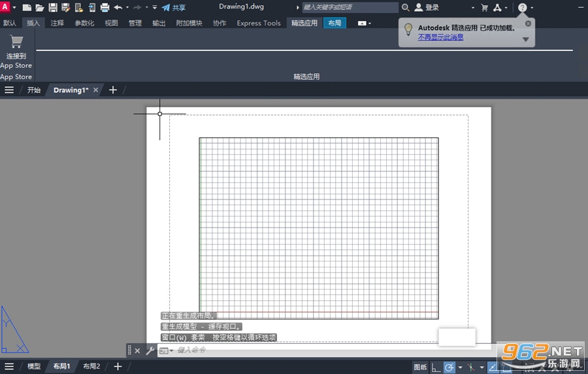The height and width of the screenshot is (374, 588).
Task: Toggle object snap tracking icon
Action: click(x=493, y=367)
